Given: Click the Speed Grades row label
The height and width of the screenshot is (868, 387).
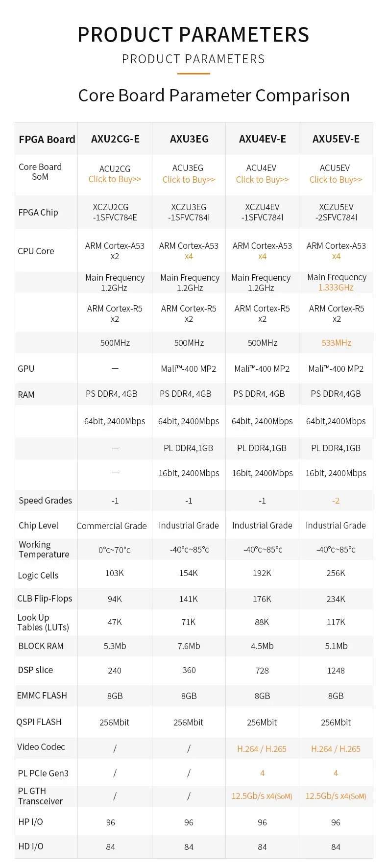Looking at the screenshot, I should point(45,500).
